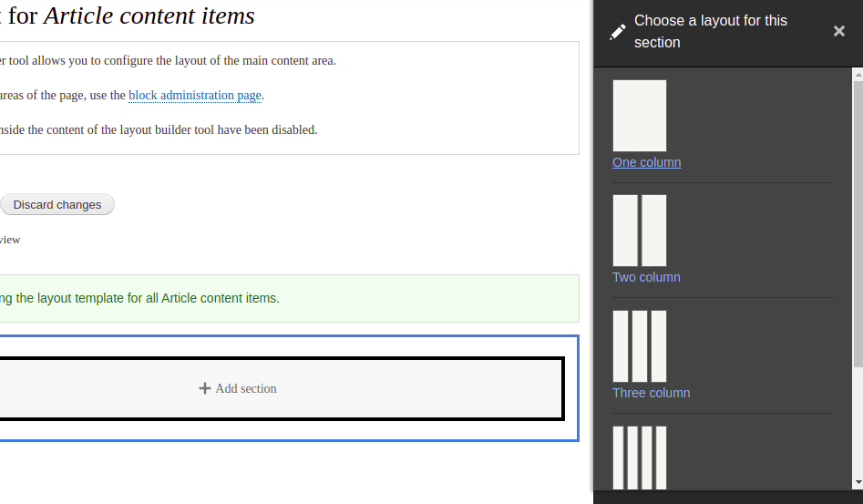863x504 pixels.
Task: Click the sidebar scrollbar up arrow
Action: tap(858, 73)
